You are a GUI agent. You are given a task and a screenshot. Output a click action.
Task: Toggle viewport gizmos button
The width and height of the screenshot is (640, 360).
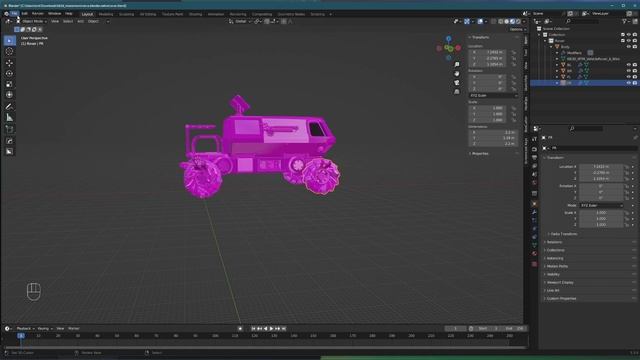[467, 21]
